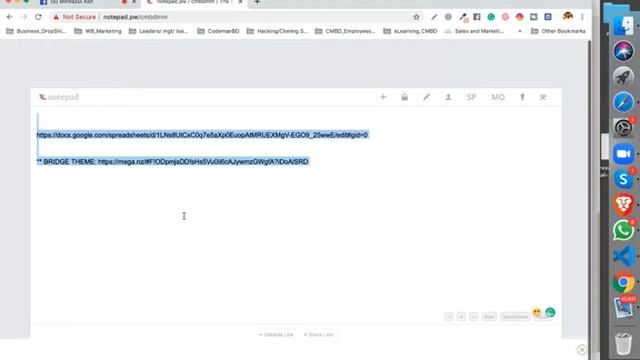Viewport: 640px width, 360px height.
Task: Click the emoji face icon in the editor
Action: (537, 312)
